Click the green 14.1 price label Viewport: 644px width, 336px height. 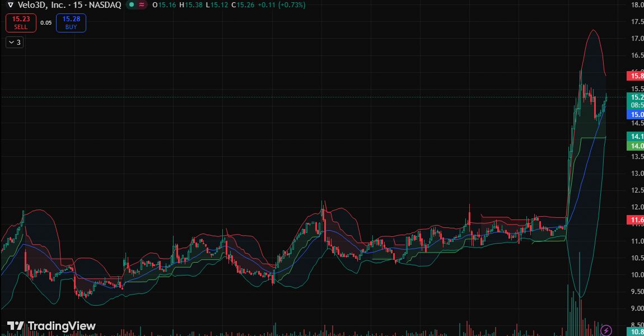click(x=636, y=137)
